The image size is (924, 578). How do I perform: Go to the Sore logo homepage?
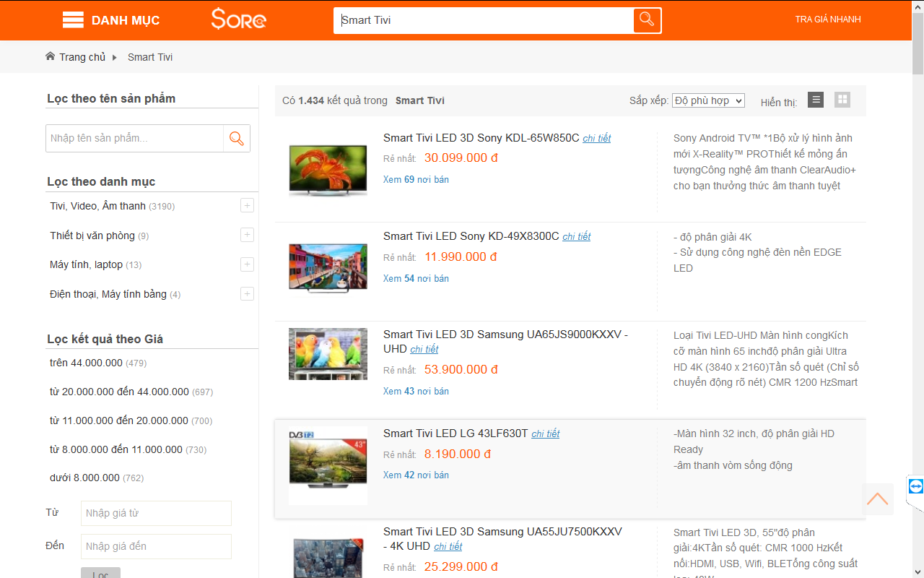(x=239, y=20)
